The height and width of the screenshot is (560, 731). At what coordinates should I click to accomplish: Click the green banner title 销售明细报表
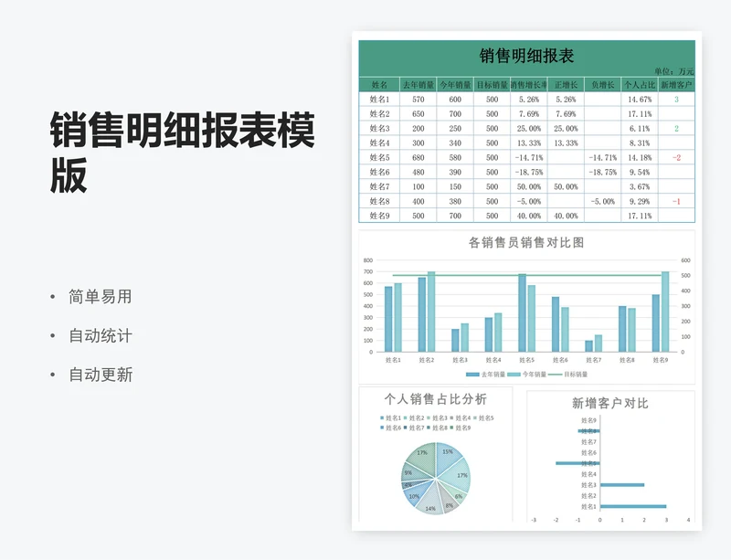click(526, 56)
